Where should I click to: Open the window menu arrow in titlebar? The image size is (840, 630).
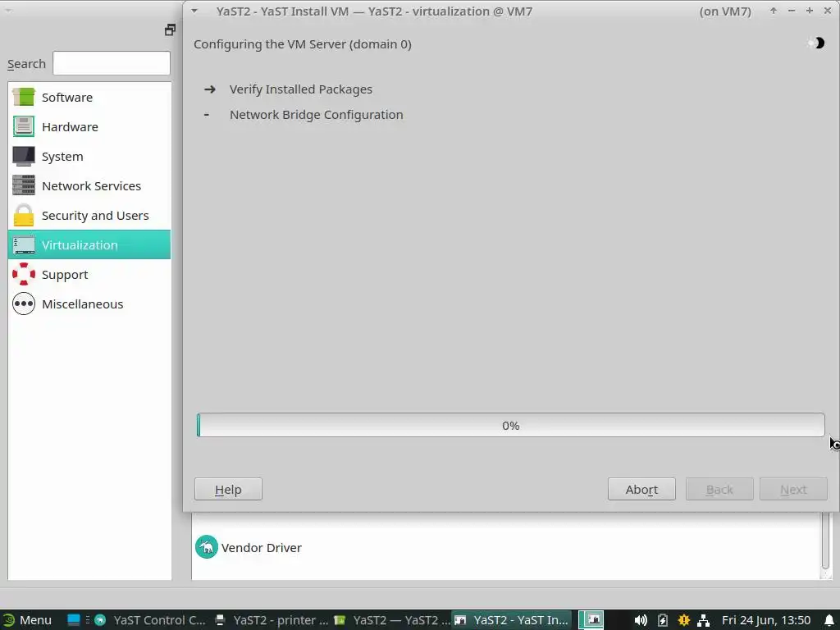pyautogui.click(x=194, y=11)
